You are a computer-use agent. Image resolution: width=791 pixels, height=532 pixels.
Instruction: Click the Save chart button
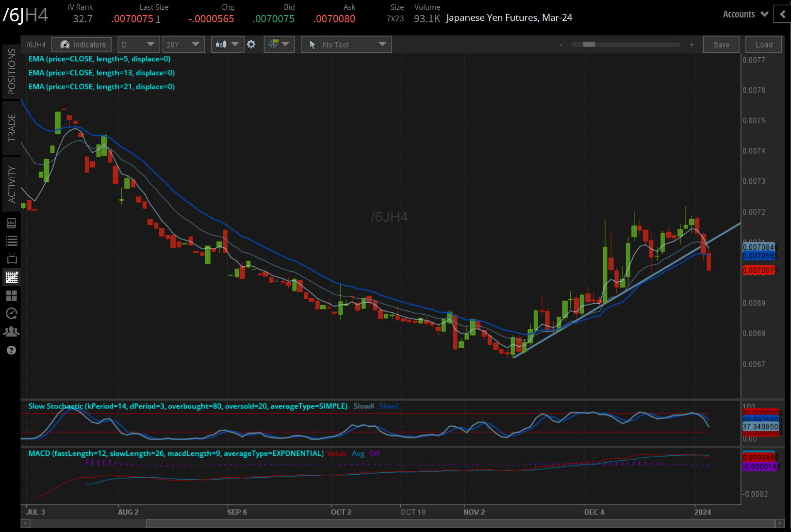click(x=721, y=45)
